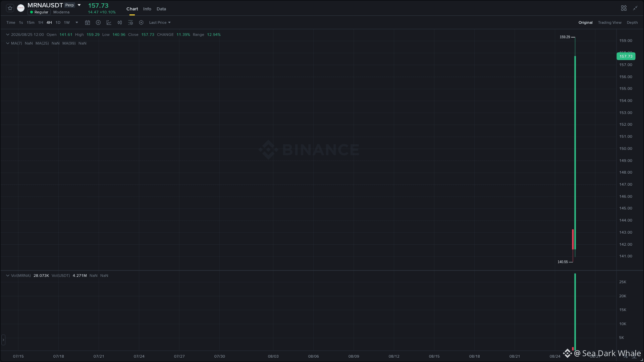Click the 08/21 date label on time axis
644x362 pixels.
[515, 356]
